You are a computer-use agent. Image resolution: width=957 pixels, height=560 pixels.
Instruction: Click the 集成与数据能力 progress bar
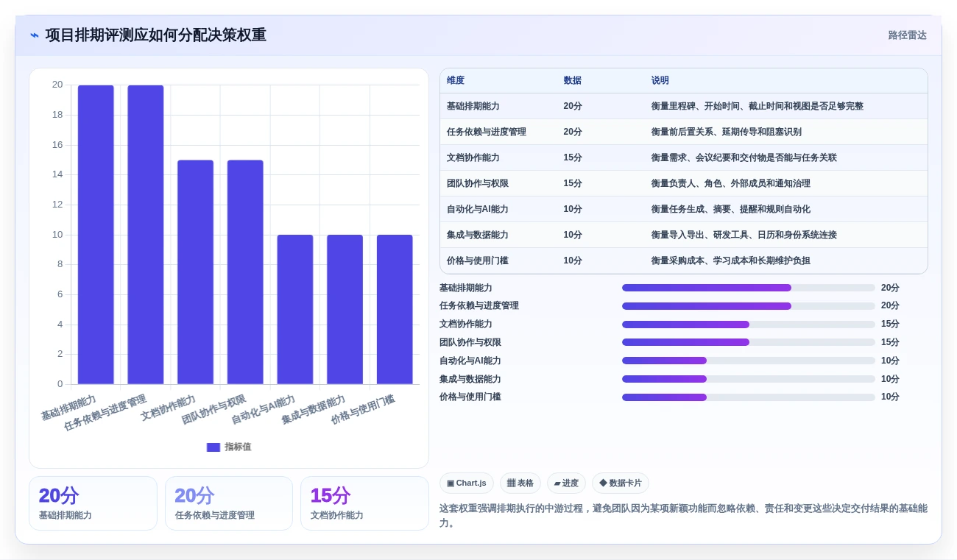(749, 379)
